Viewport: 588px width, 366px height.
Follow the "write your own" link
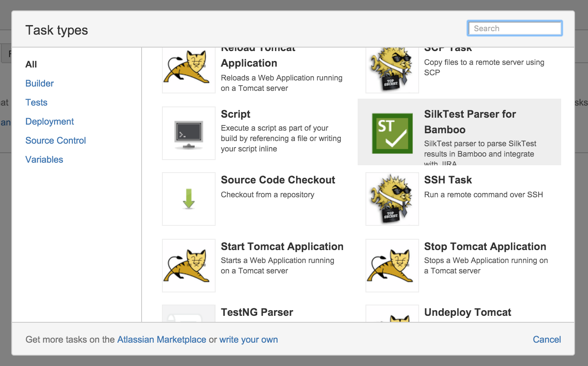coord(249,340)
